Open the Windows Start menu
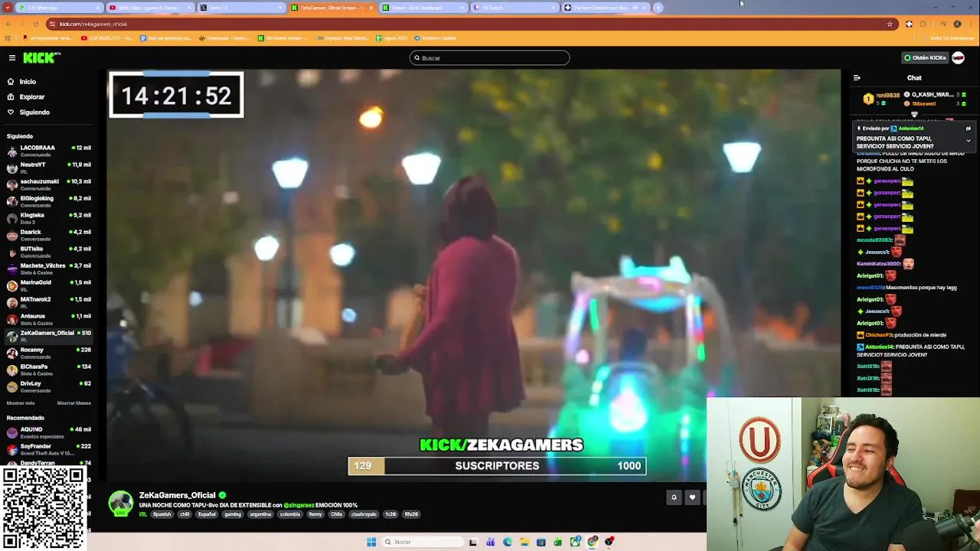Viewport: 980px width, 551px height. pos(371,542)
